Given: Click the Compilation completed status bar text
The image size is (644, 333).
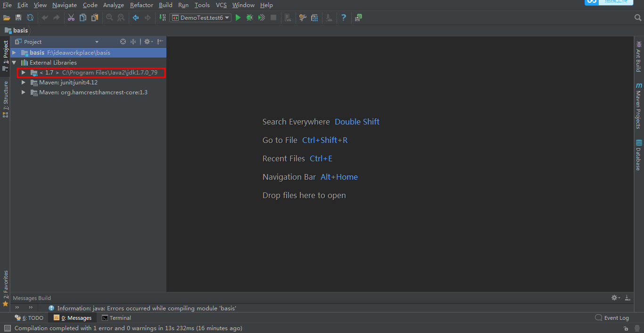Looking at the screenshot, I should pos(128,328).
